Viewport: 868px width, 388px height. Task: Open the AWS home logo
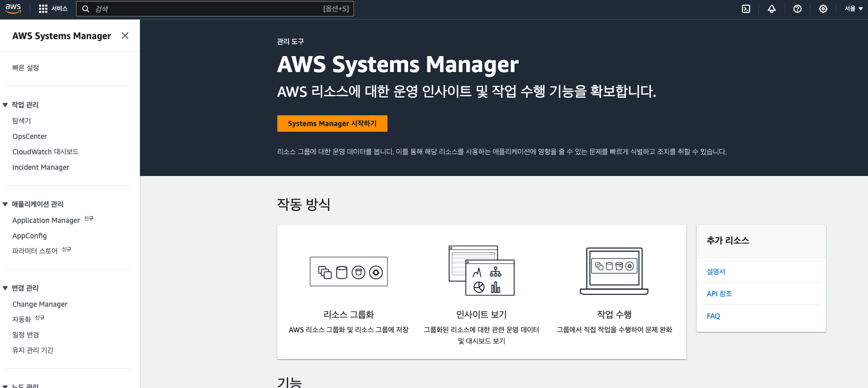[13, 9]
